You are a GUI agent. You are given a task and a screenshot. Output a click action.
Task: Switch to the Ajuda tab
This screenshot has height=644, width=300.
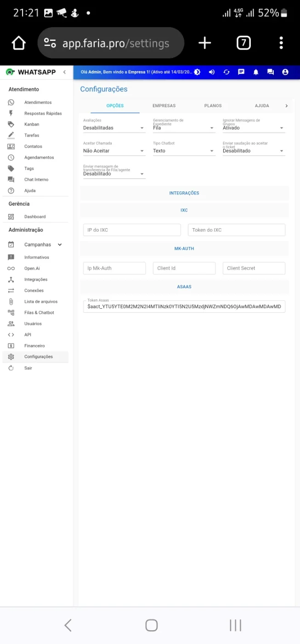262,106
